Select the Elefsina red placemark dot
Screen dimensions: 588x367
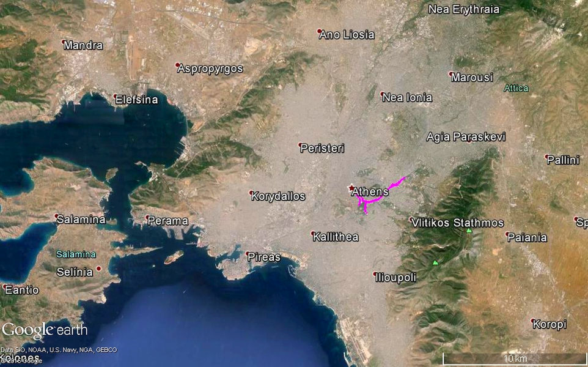click(x=116, y=95)
